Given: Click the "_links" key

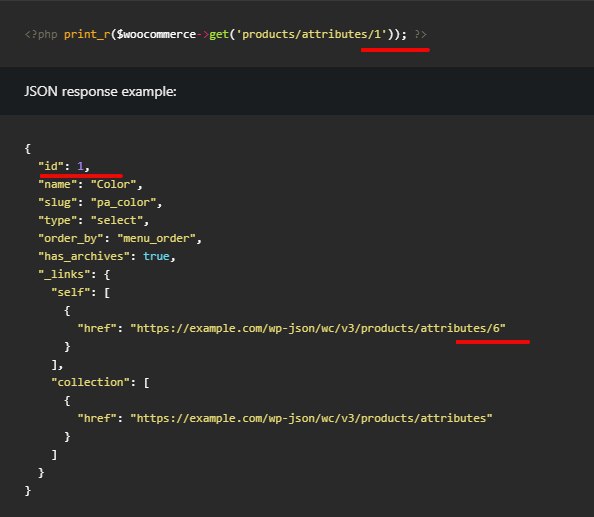Looking at the screenshot, I should coord(64,274).
